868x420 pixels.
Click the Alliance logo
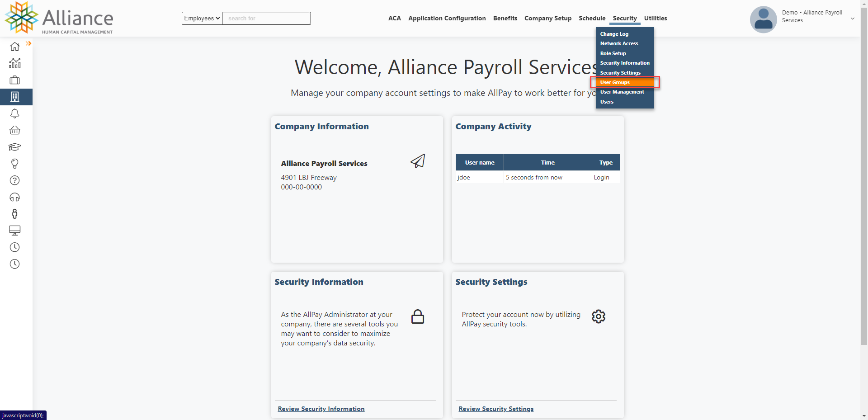click(x=59, y=18)
